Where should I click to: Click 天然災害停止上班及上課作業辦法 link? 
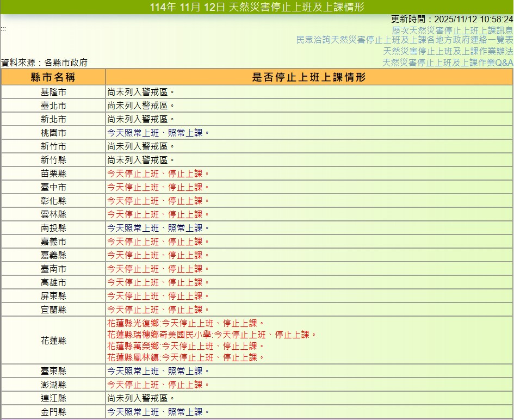point(448,51)
